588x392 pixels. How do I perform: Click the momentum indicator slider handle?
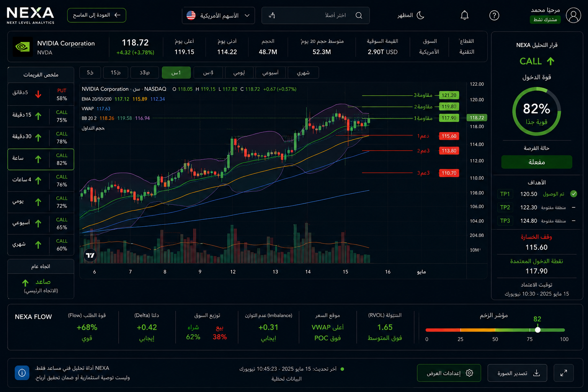click(x=537, y=330)
